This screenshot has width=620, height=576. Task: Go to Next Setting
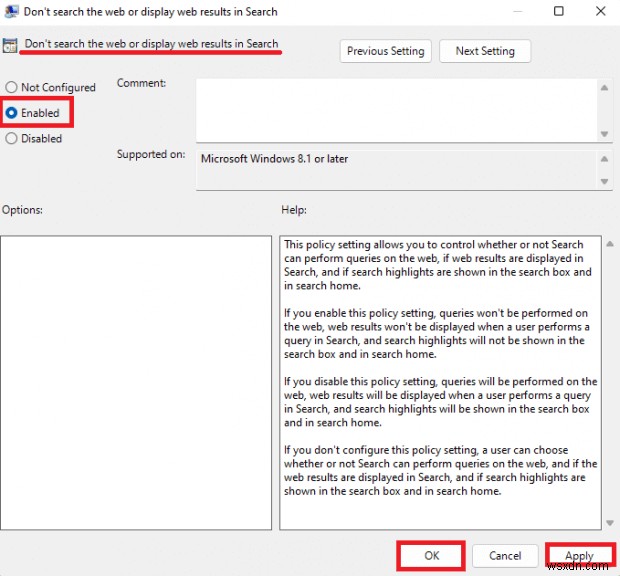485,51
